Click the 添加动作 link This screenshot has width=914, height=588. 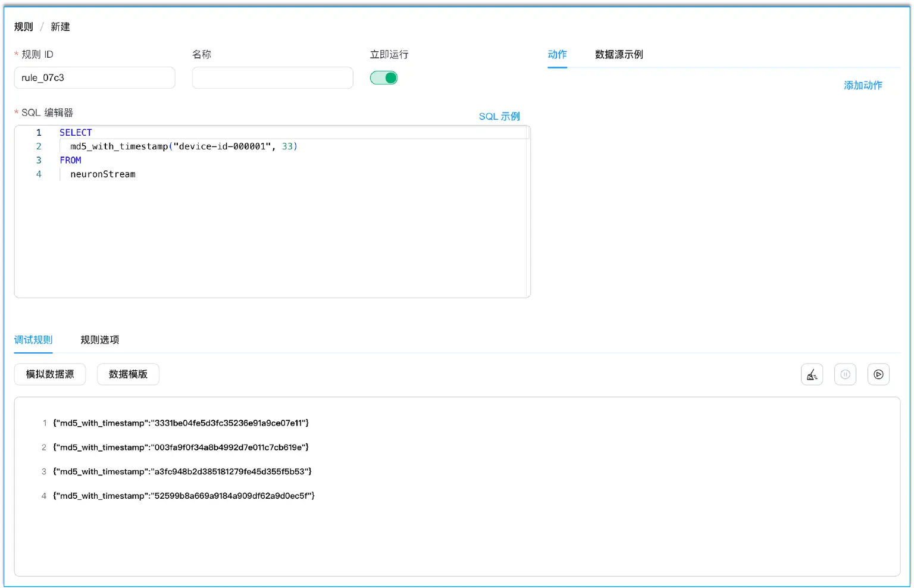pyautogui.click(x=863, y=85)
